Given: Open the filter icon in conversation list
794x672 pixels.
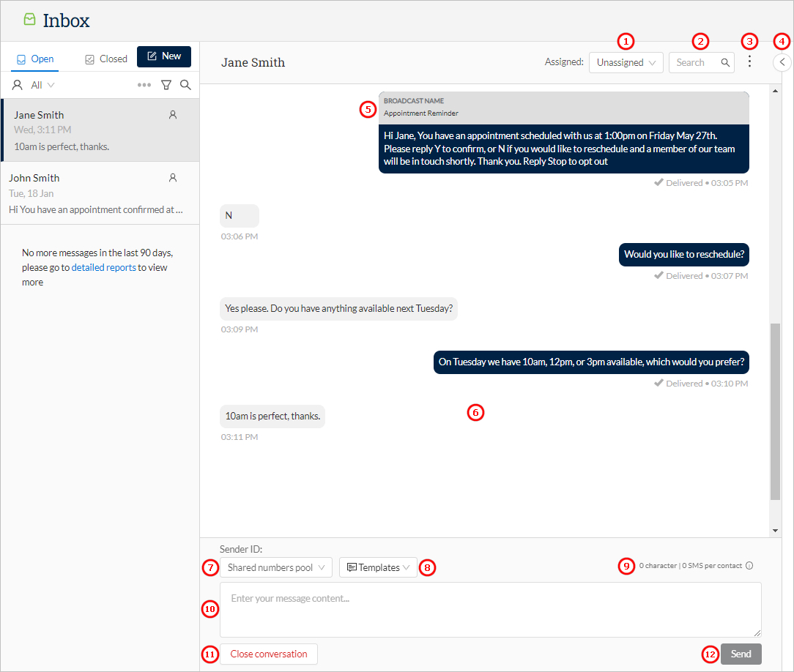Looking at the screenshot, I should (166, 84).
